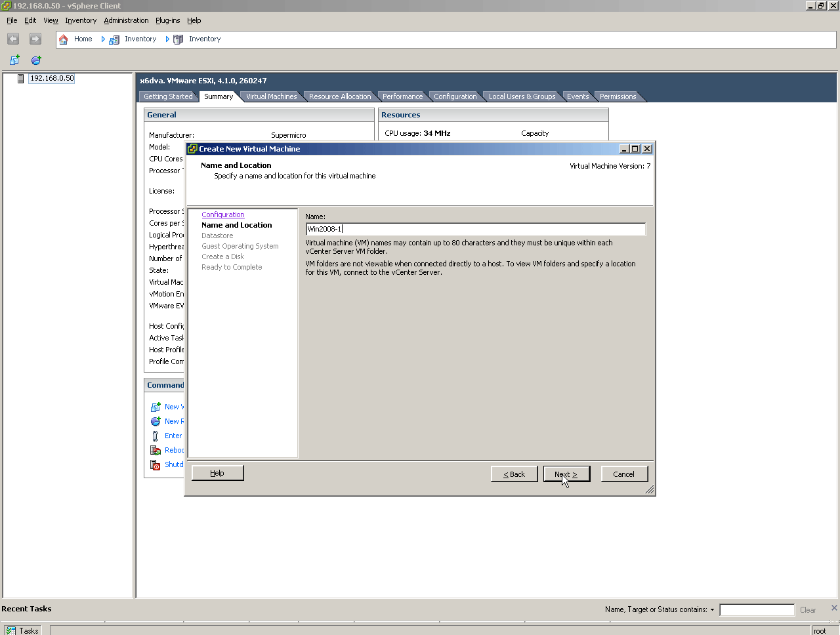Click the resize grip of the wizard dialog

coord(650,489)
